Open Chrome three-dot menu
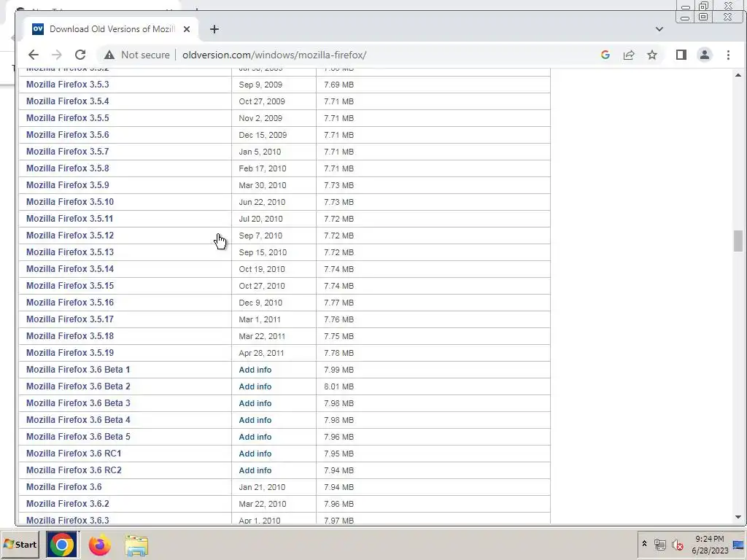This screenshot has height=560, width=747. pos(728,55)
